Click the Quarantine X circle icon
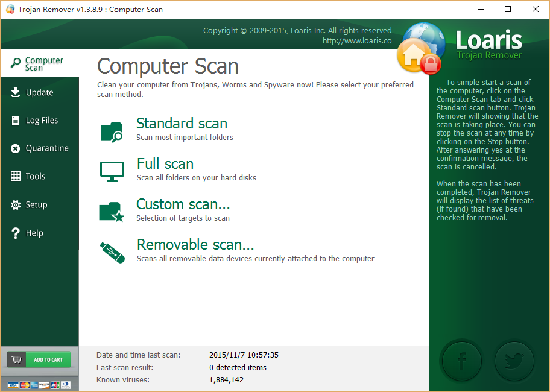 pos(15,149)
